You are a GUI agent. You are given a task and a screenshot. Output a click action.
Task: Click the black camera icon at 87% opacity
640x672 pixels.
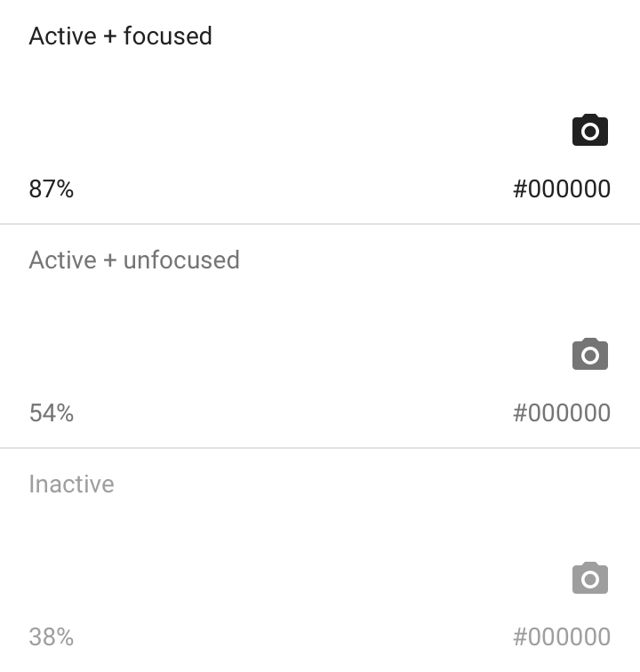(589, 131)
